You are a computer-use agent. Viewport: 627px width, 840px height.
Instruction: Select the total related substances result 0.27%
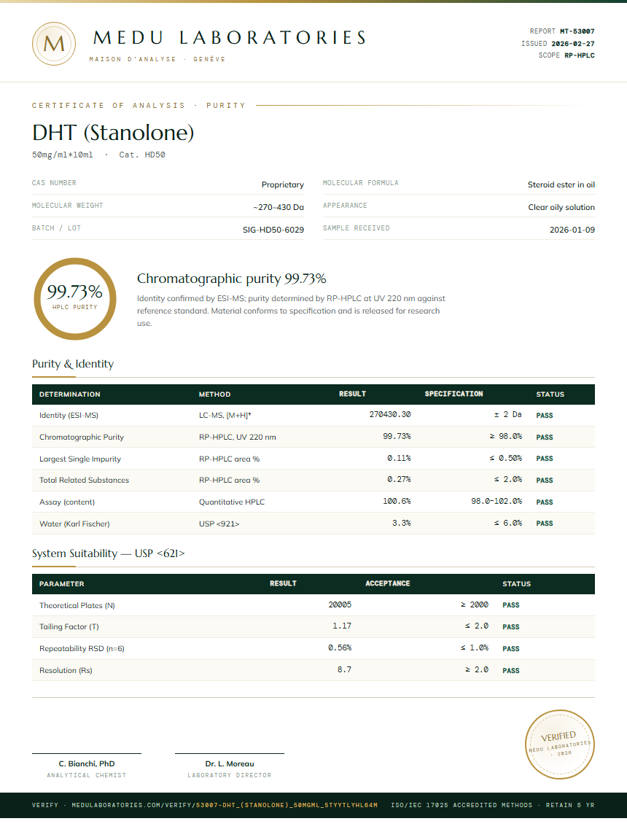(399, 480)
